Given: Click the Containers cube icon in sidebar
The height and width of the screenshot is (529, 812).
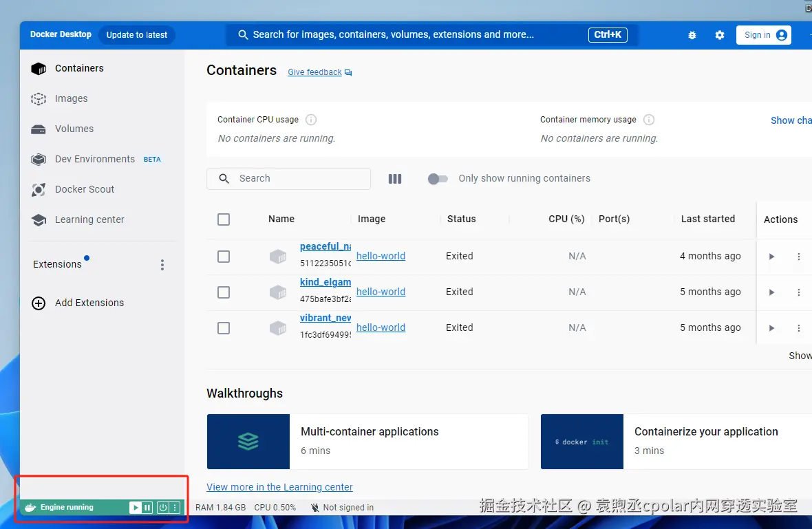Looking at the screenshot, I should click(x=39, y=68).
